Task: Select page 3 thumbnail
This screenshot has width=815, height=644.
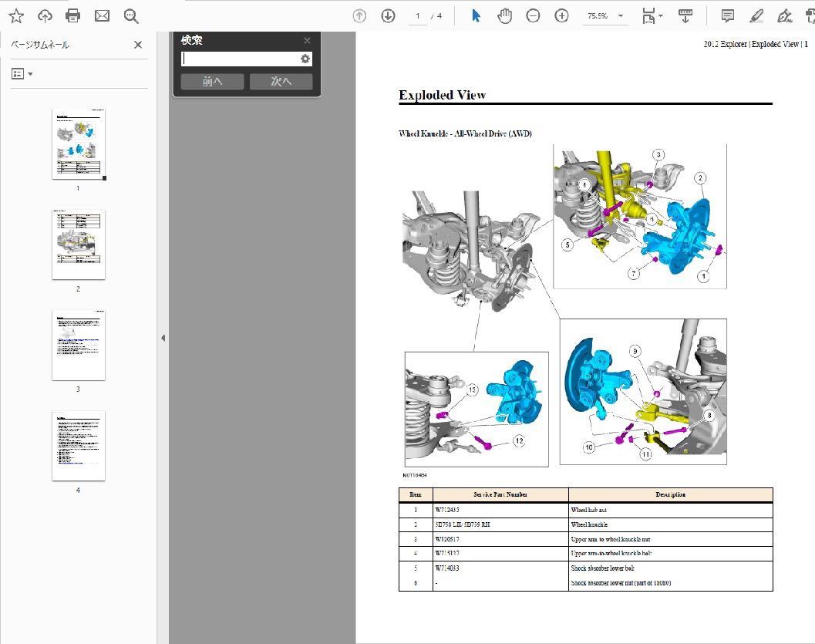Action: (79, 345)
